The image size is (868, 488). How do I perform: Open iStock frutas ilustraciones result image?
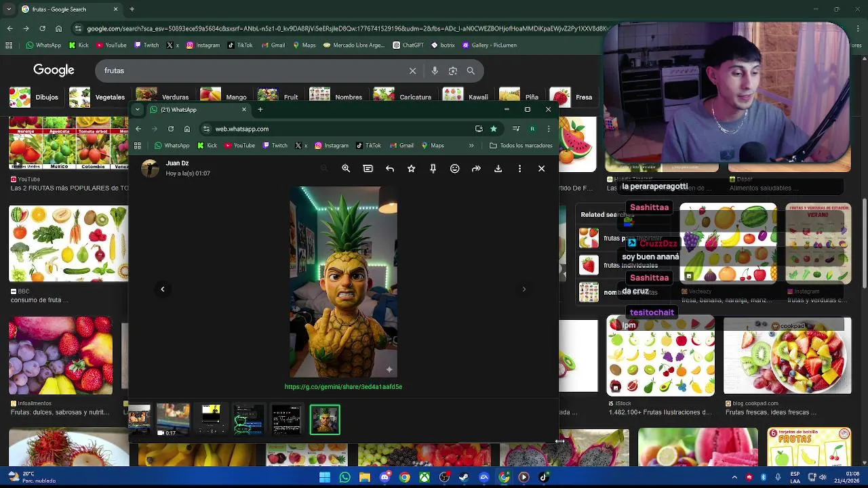660,356
